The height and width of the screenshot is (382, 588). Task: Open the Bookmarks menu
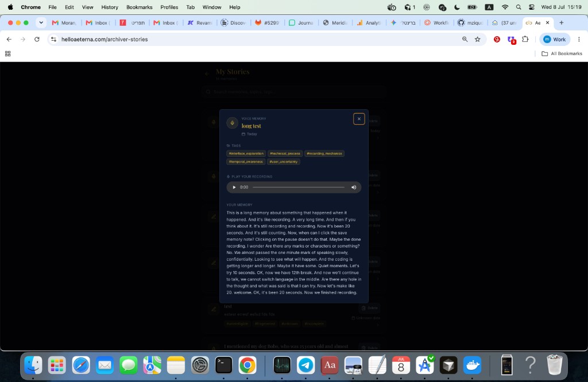(x=139, y=7)
